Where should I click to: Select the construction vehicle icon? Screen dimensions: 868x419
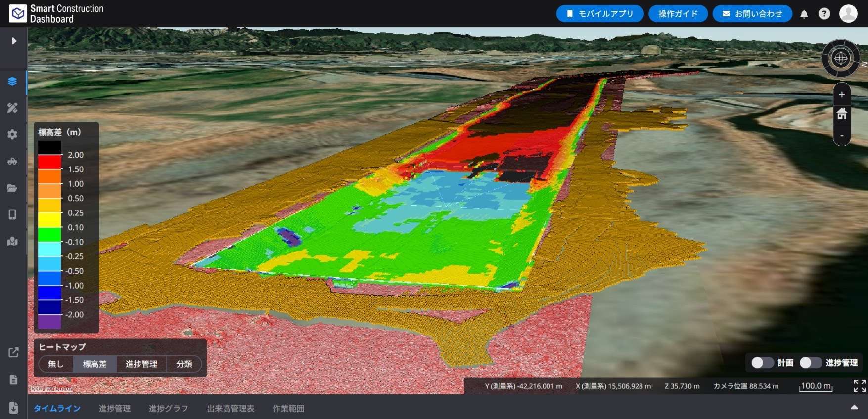(12, 161)
